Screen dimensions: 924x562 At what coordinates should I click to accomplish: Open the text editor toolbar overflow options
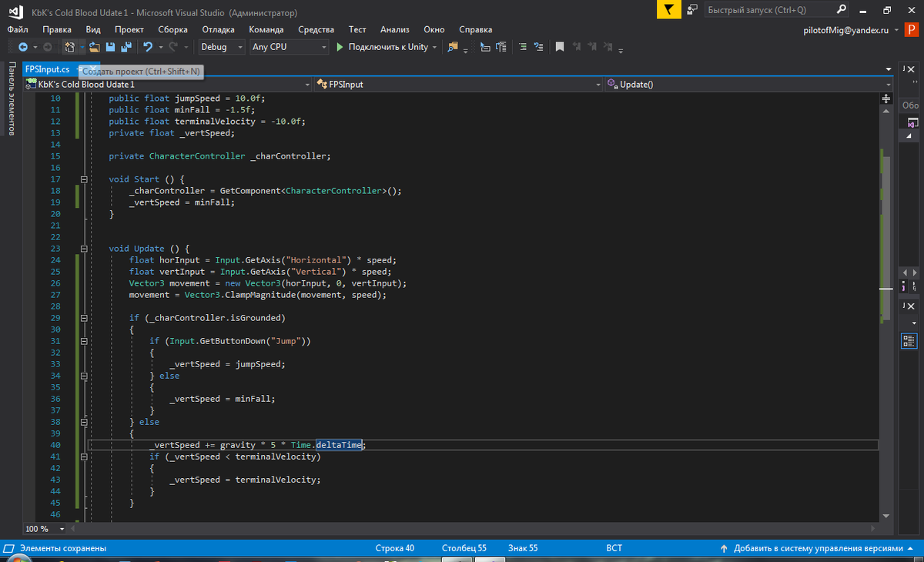click(x=621, y=51)
